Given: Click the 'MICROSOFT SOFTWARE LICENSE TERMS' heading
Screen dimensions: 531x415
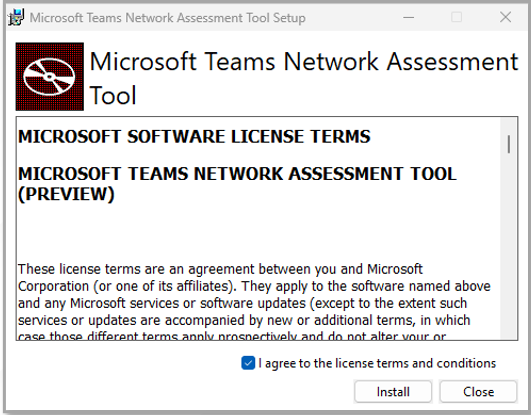Looking at the screenshot, I should (x=194, y=137).
